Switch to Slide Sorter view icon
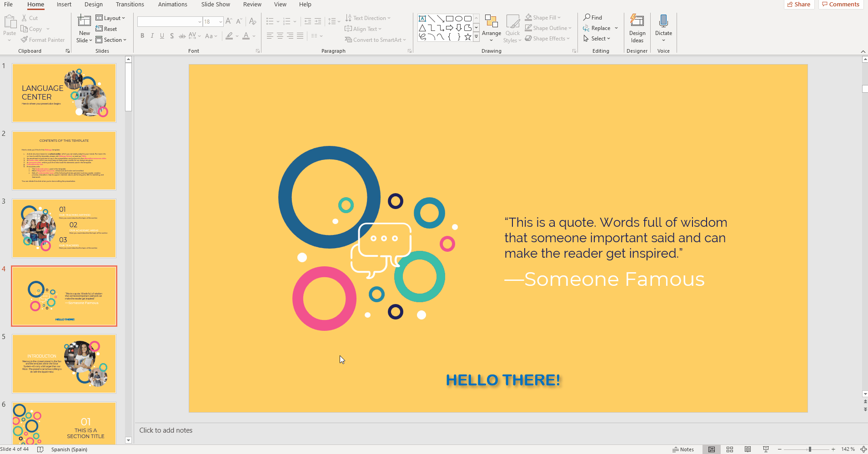This screenshot has height=454, width=868. 730,449
